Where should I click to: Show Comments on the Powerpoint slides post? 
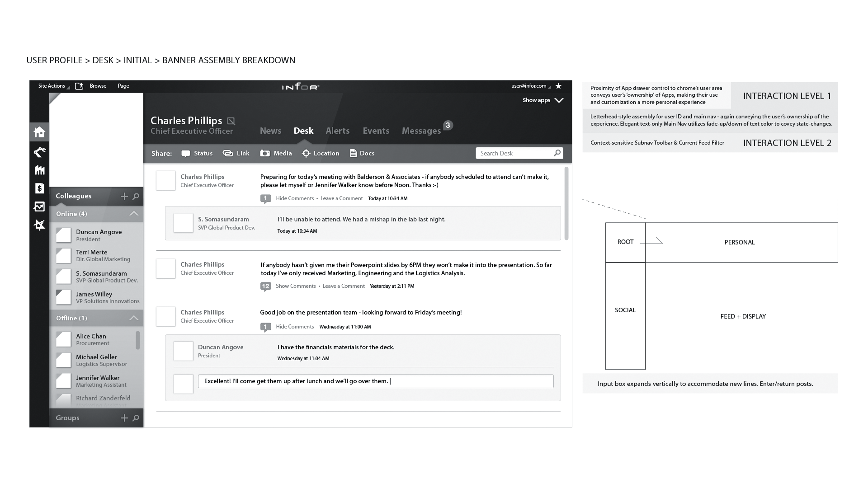(296, 286)
